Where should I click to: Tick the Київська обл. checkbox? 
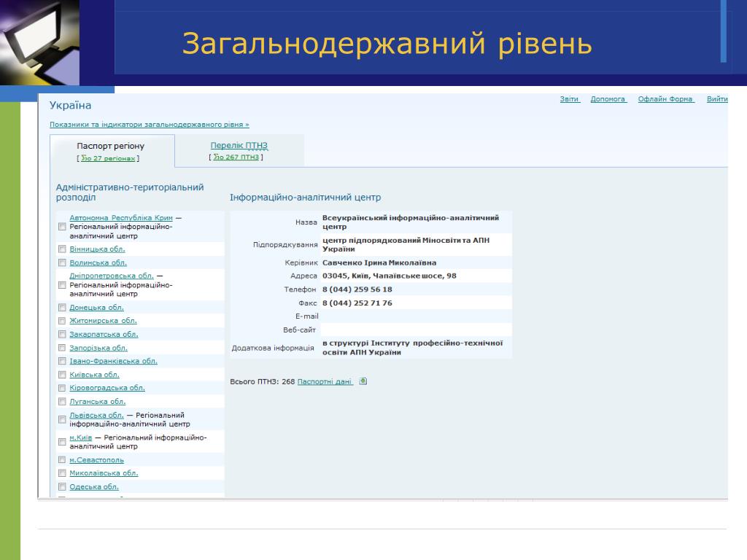coord(62,374)
